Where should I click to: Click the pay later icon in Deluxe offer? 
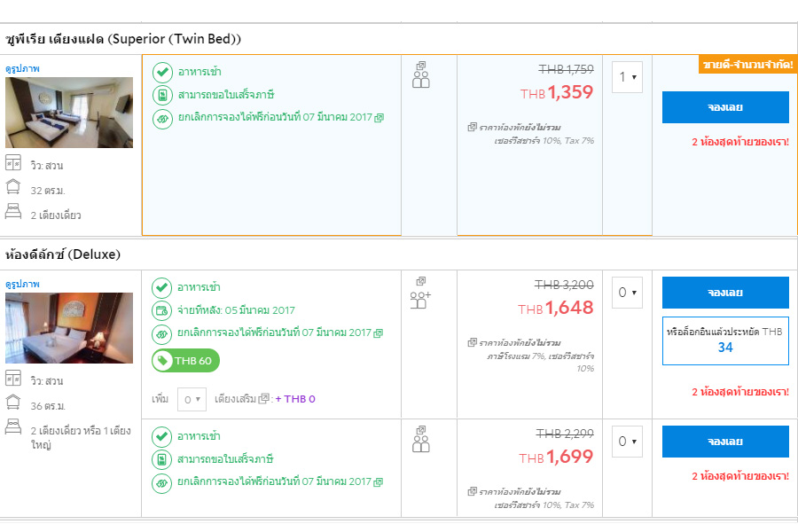161,310
